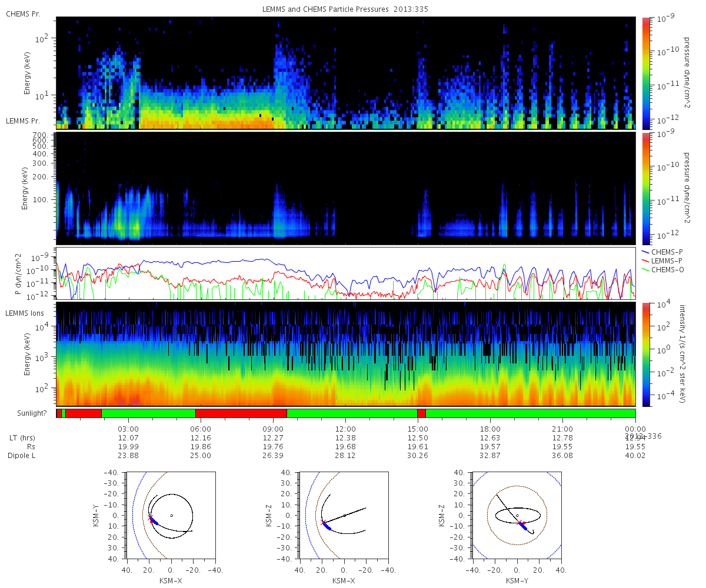Click the Dipole L value 40.02
This screenshot has height=588, width=706.
(x=635, y=456)
